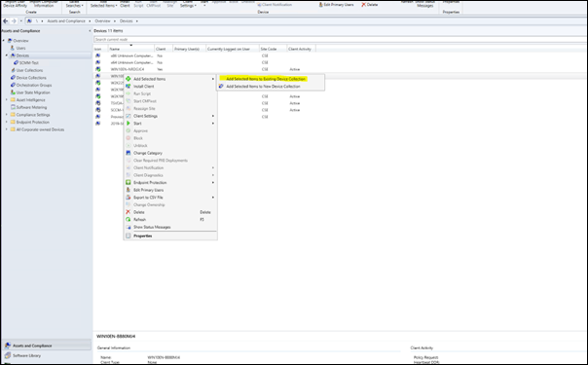Sort by the Site Code column header
The height and width of the screenshot is (365, 588).
coord(273,49)
